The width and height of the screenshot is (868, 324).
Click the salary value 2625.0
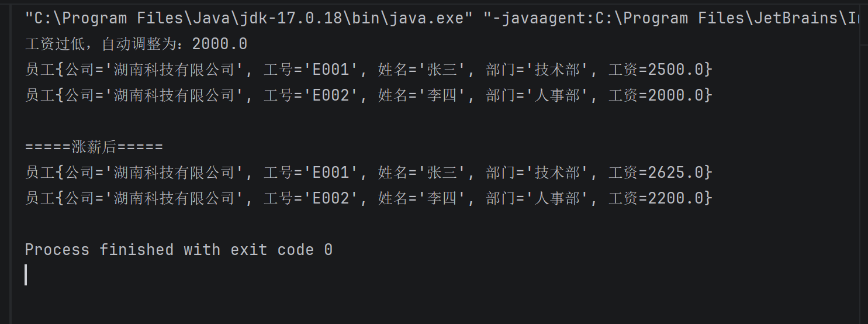(675, 173)
